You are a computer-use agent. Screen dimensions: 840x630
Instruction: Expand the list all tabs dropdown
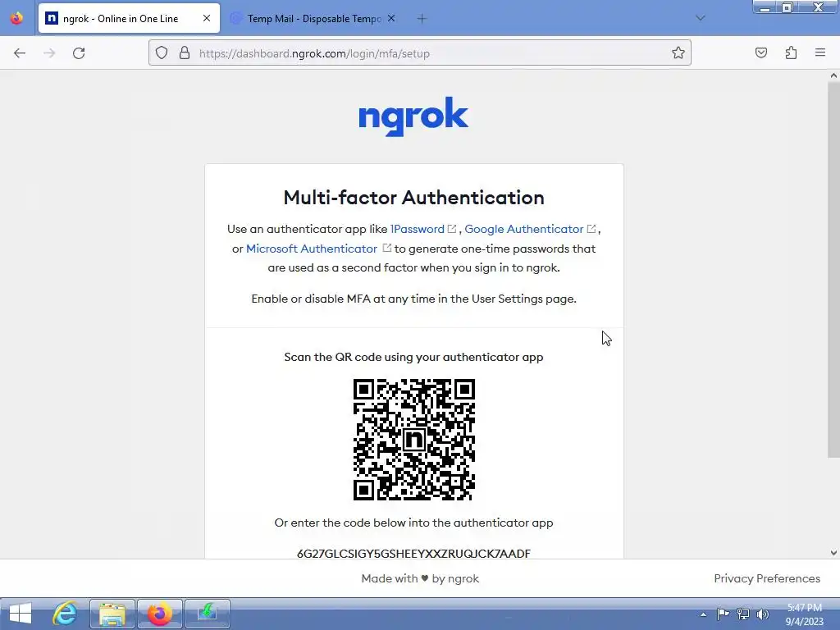pyautogui.click(x=701, y=18)
